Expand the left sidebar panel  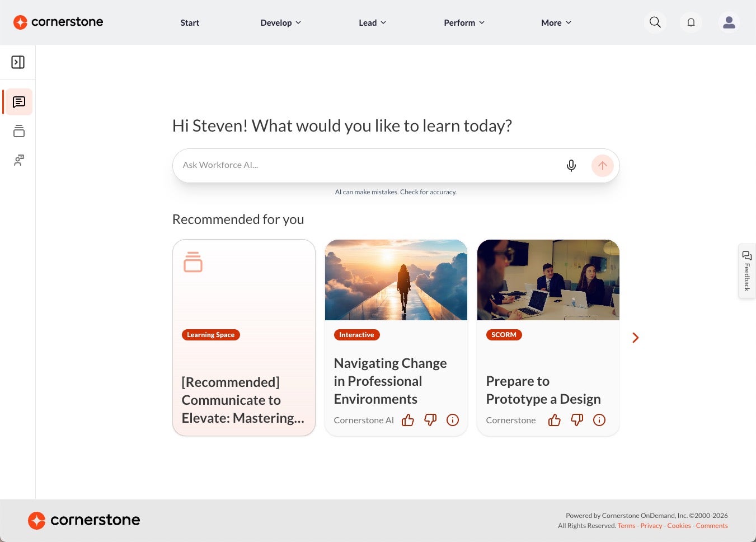pyautogui.click(x=18, y=62)
